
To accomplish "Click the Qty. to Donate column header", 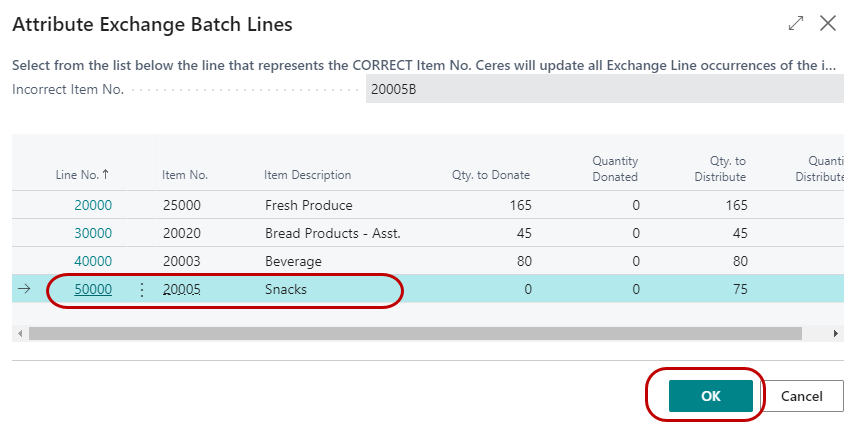I will (490, 175).
